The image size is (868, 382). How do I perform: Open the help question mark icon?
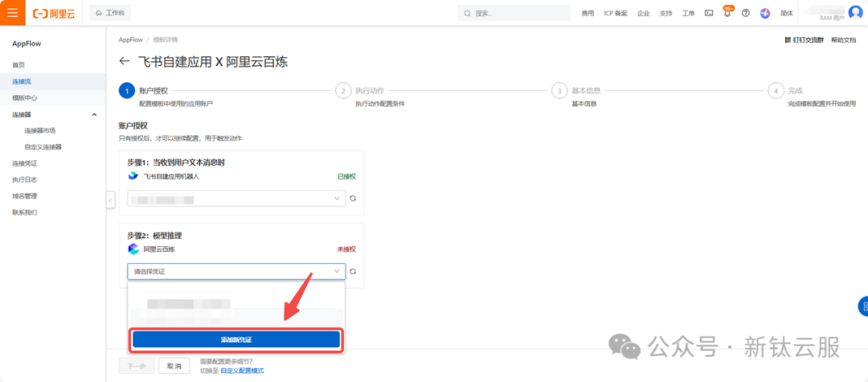pyautogui.click(x=746, y=14)
